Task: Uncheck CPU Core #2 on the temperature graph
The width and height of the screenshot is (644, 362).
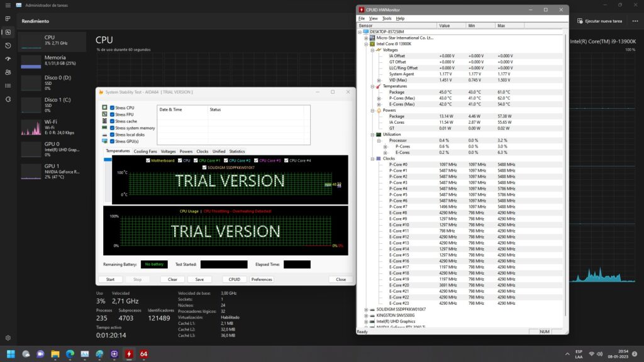Action: (x=226, y=160)
